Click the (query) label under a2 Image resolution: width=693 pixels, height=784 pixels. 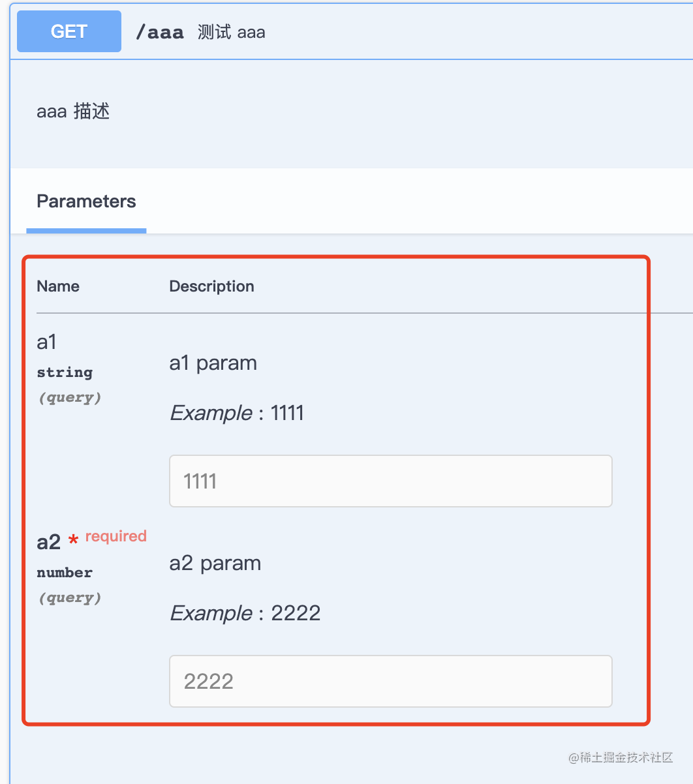70,598
